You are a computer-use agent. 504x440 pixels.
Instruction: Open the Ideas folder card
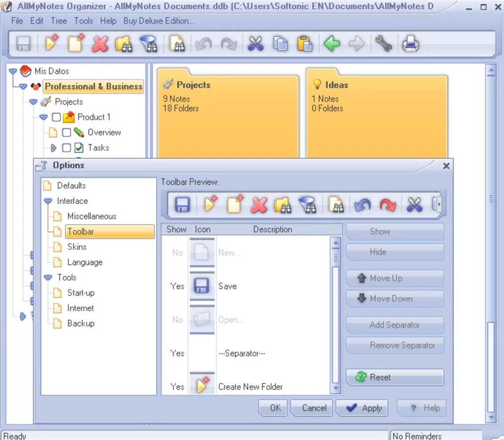coord(377,113)
